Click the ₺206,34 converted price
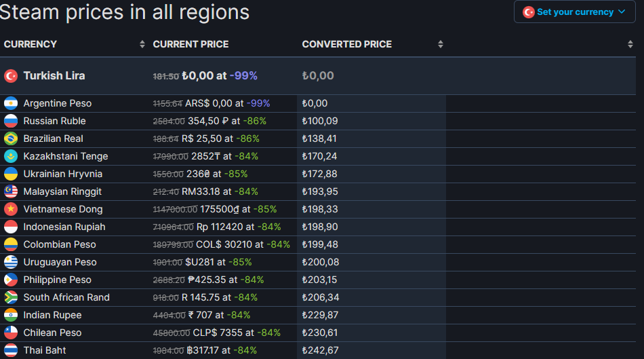Viewport: 644px width, 359px height. click(321, 297)
